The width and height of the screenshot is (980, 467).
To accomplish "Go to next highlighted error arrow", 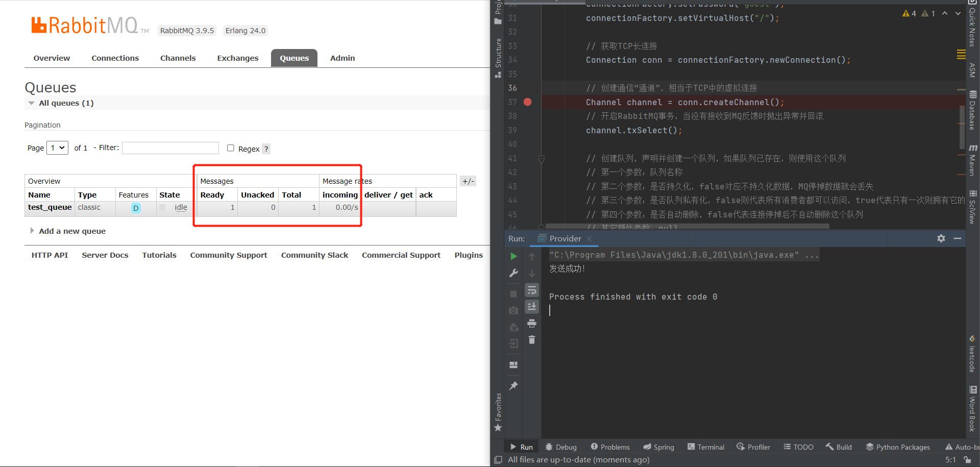I will pos(958,13).
